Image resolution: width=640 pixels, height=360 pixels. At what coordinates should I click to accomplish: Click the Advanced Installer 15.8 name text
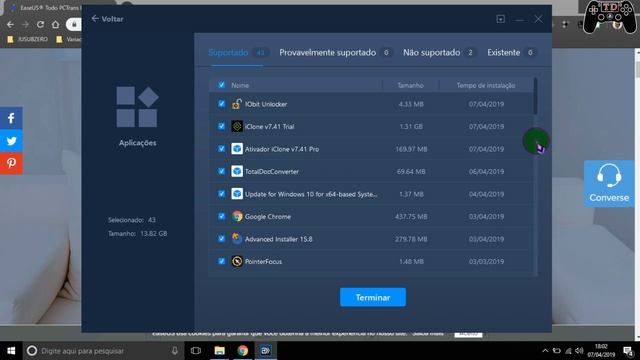[x=278, y=239]
